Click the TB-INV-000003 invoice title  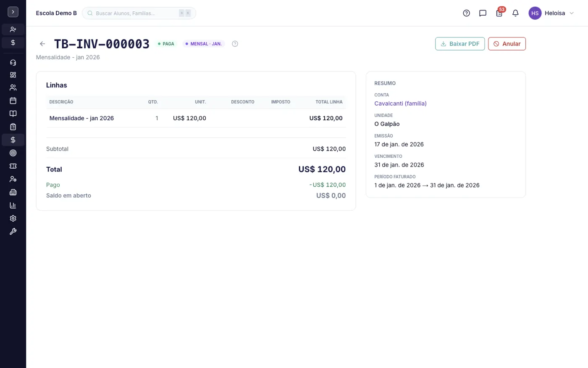click(x=102, y=44)
